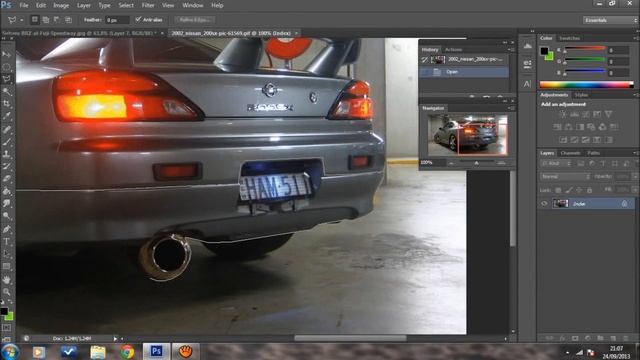The image size is (640, 360).
Task: Delete layer with trash icon in Layers panel
Action: point(625,338)
